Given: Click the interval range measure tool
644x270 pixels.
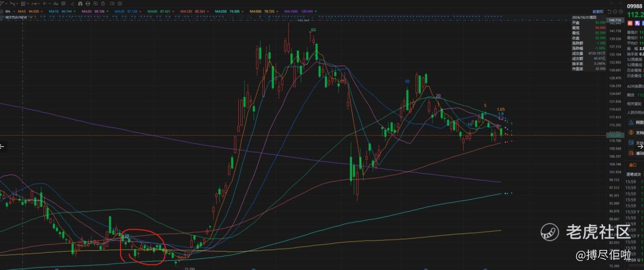Looking at the screenshot, I should point(33,4).
